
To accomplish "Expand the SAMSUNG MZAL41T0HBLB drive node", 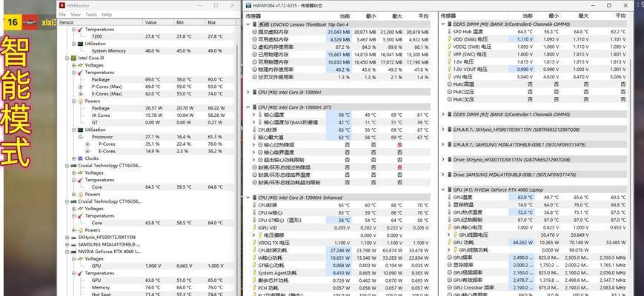I will coord(67,244).
